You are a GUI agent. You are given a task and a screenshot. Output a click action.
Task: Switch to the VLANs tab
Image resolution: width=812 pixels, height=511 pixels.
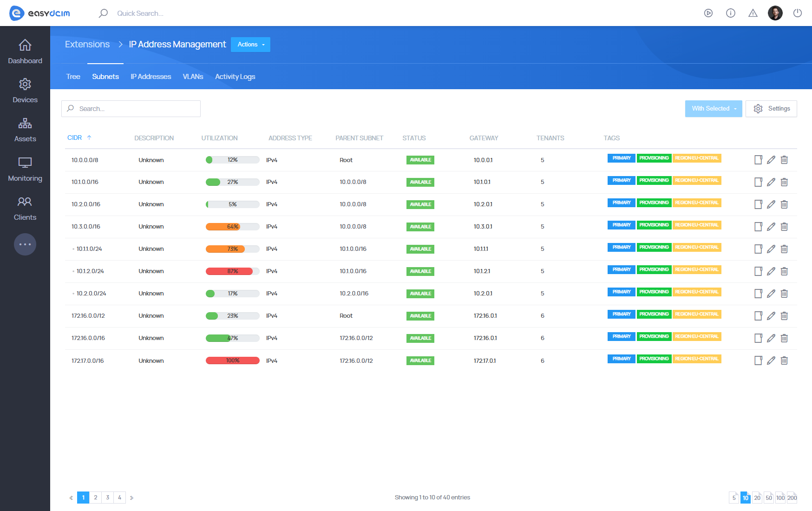pos(193,77)
